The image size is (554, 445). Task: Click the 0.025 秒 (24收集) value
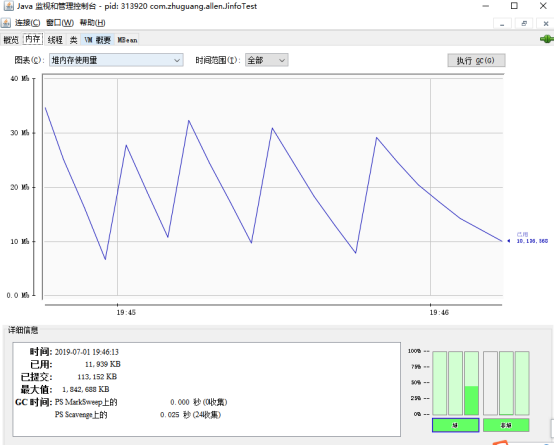(190, 415)
